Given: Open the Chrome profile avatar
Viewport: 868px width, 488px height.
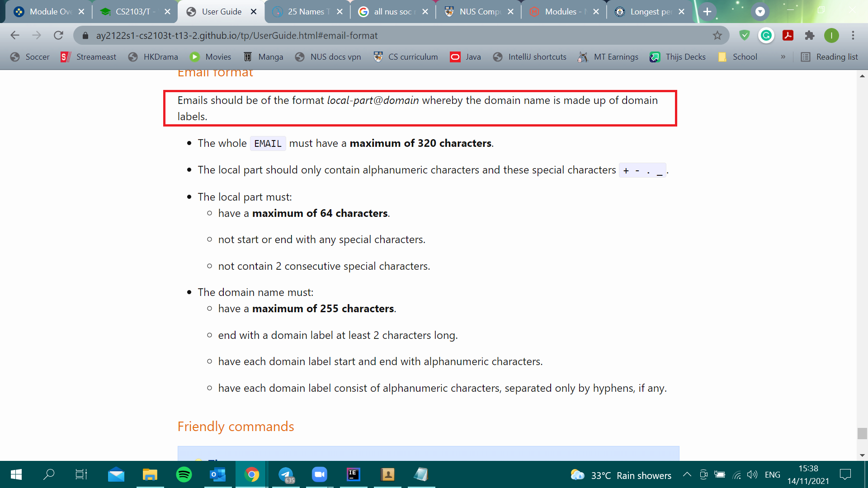Looking at the screenshot, I should [831, 35].
